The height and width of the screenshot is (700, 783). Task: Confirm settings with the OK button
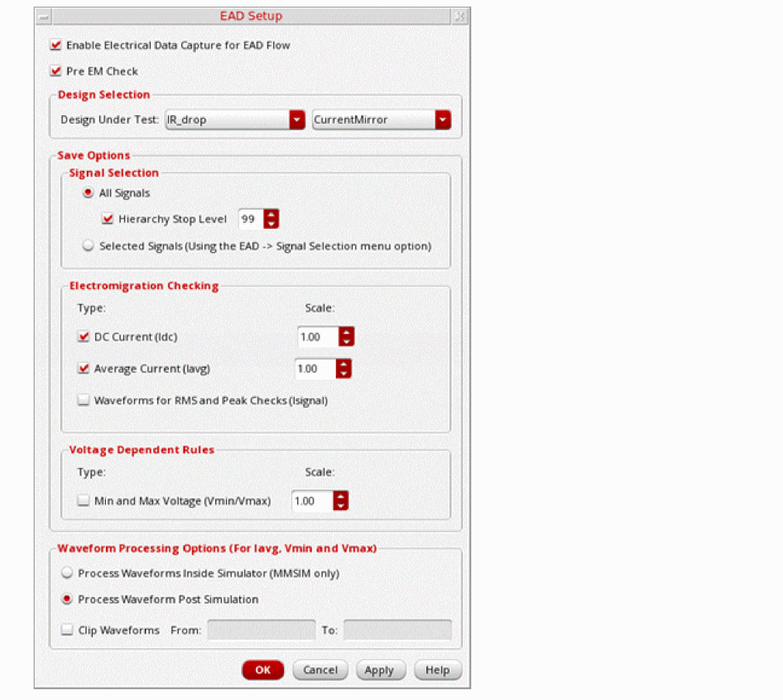tap(263, 670)
